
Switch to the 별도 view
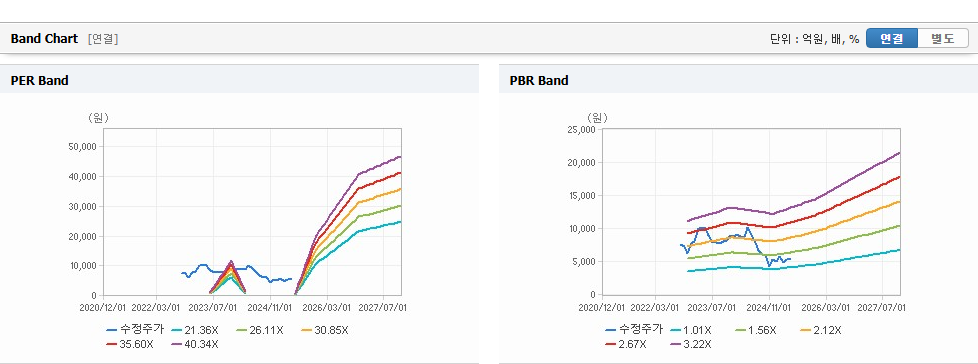pyautogui.click(x=943, y=38)
